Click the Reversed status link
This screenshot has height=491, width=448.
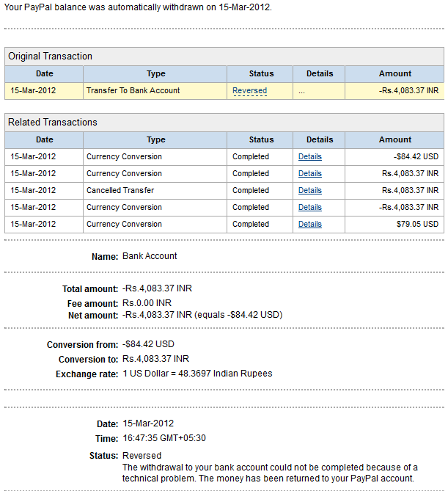pyautogui.click(x=249, y=91)
